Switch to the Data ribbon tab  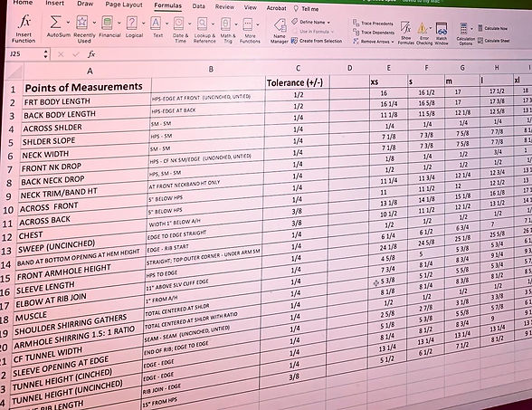point(198,6)
